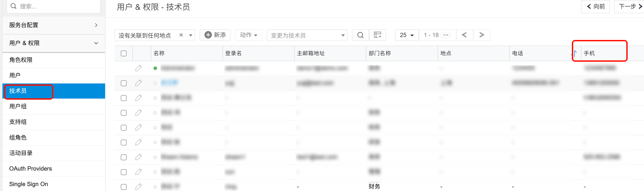644x191 pixels.
Task: Click the edit pencil in the second row
Action: [x=138, y=83]
